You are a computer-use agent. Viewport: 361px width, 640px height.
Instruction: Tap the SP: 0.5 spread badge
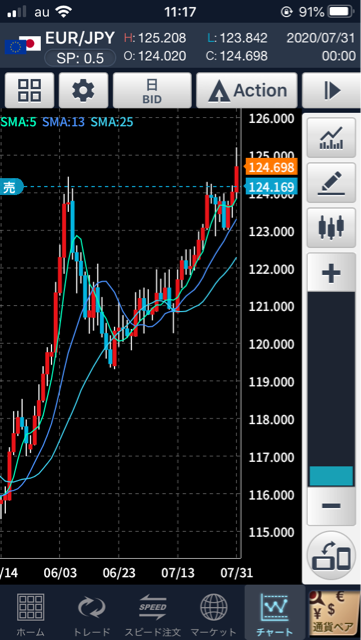[x=80, y=58]
